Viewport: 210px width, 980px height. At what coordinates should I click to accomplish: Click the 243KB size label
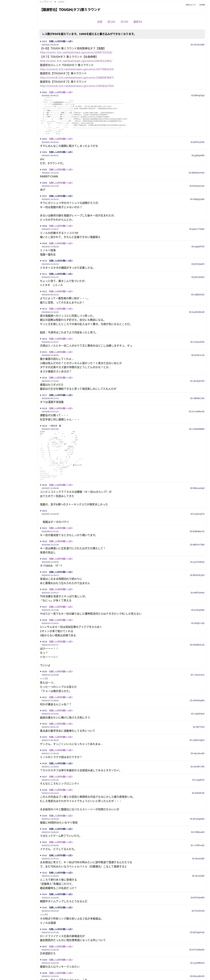tap(202, 5)
